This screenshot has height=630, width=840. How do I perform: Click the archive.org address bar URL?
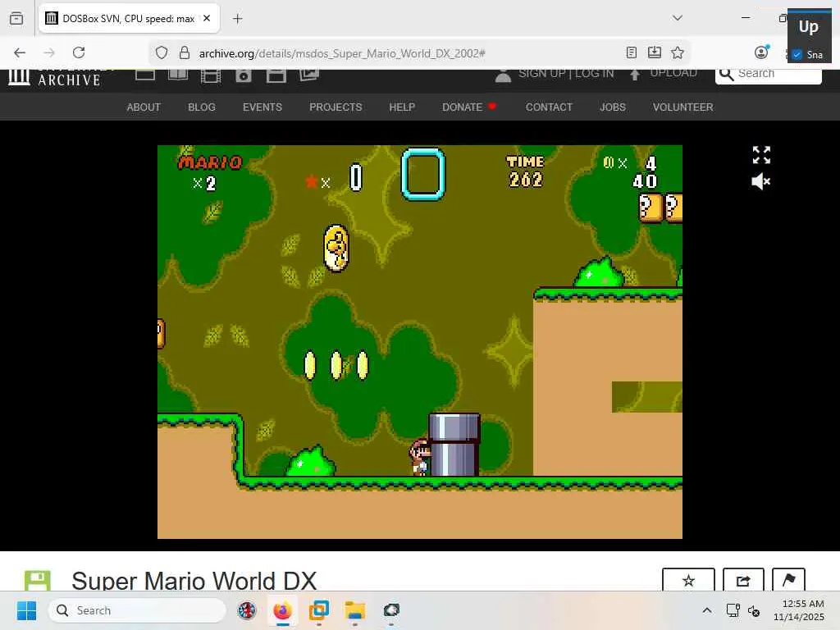342,53
